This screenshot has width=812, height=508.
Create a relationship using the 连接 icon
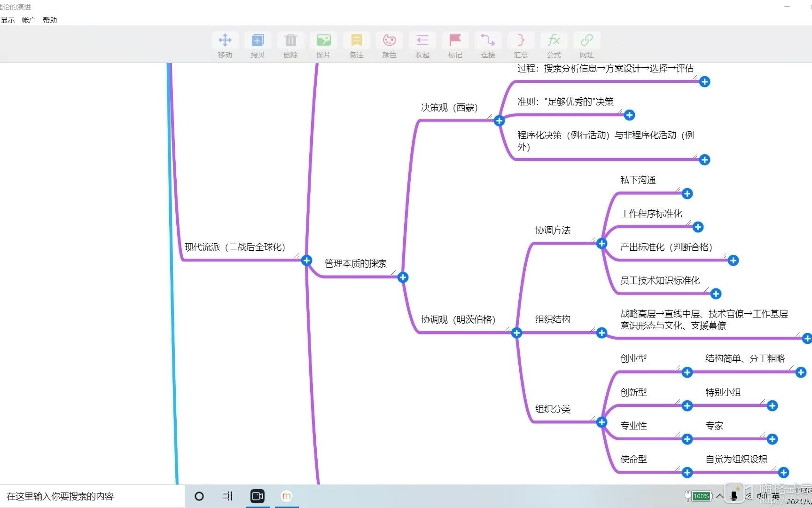(x=488, y=45)
